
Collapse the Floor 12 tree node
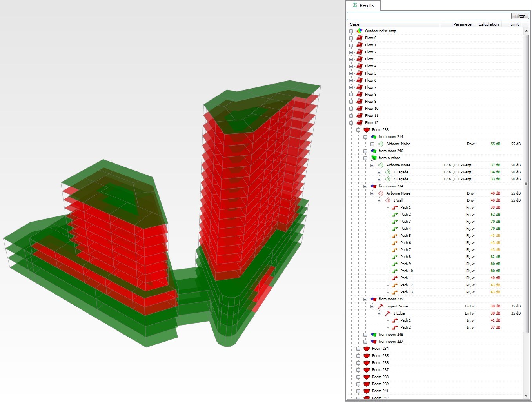(351, 123)
